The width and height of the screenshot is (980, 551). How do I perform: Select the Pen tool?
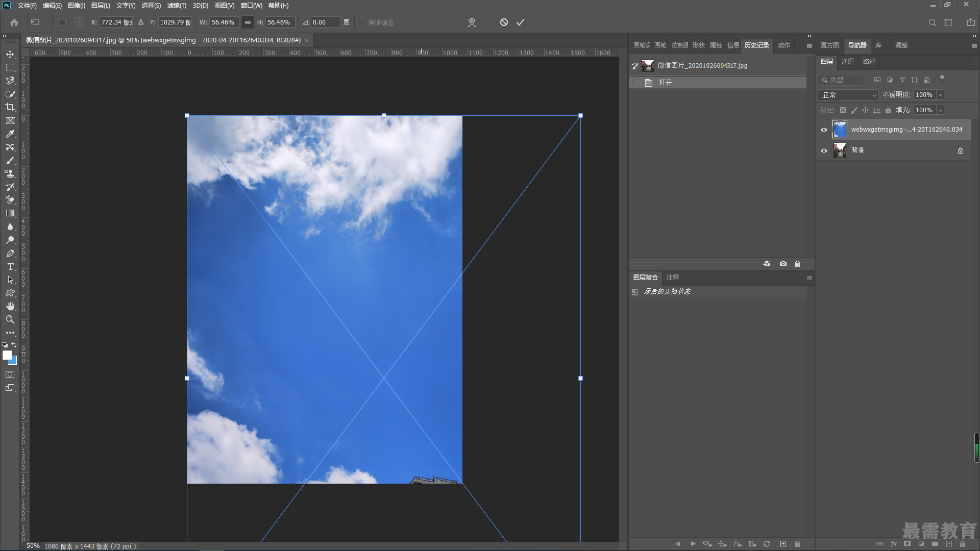point(10,253)
